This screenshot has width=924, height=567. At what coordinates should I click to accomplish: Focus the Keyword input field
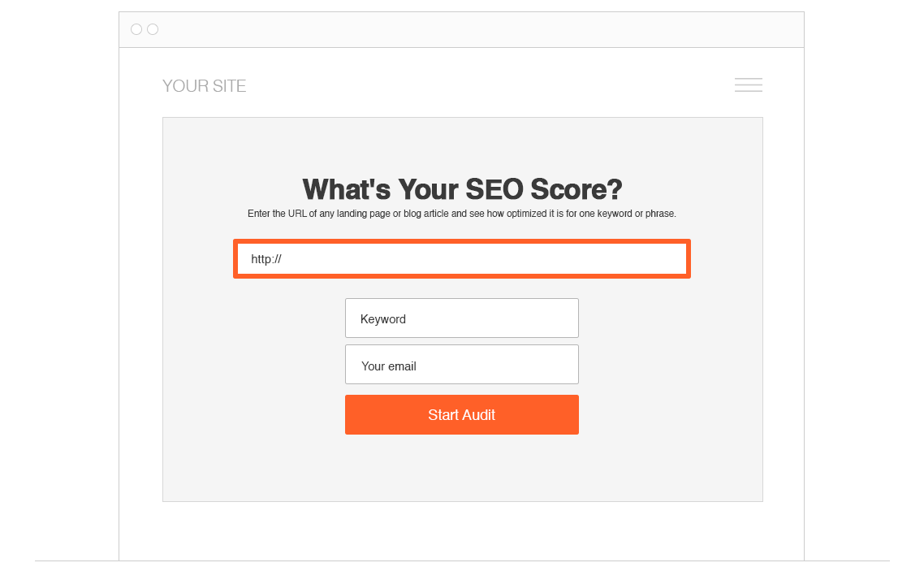coord(461,318)
